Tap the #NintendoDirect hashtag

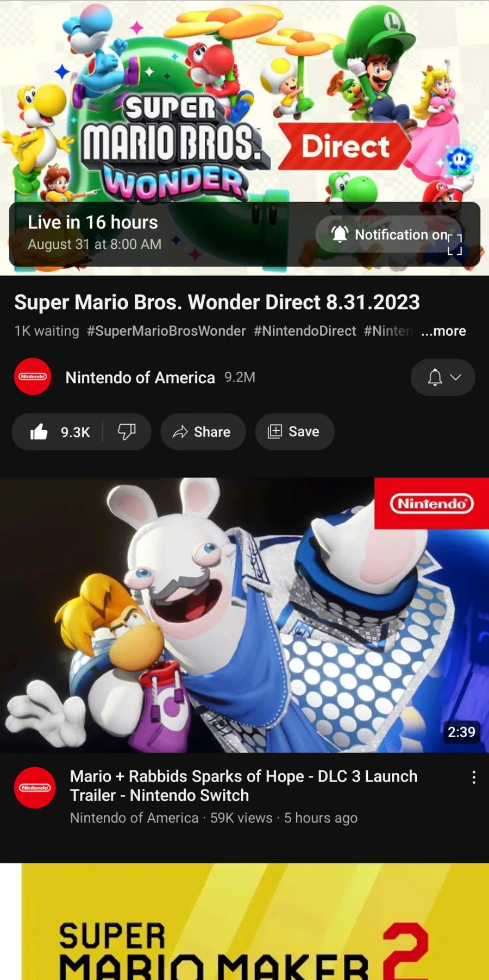[x=305, y=331]
